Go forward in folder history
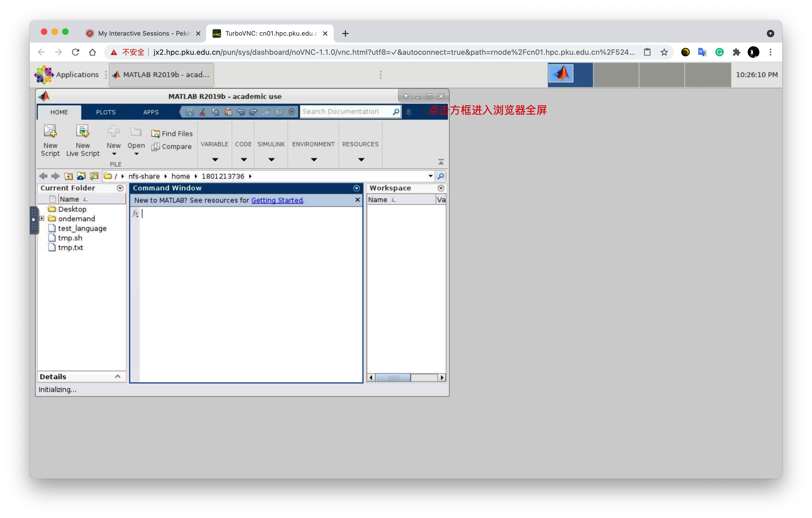This screenshot has height=518, width=812. 56,176
